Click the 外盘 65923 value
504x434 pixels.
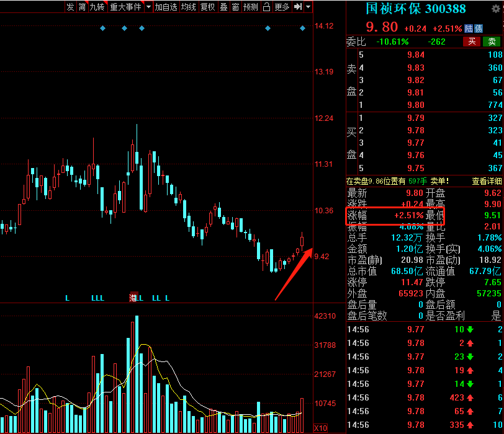(x=411, y=293)
